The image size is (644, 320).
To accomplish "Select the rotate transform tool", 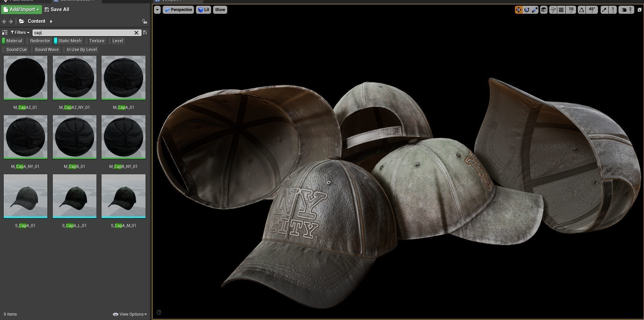I will point(527,10).
